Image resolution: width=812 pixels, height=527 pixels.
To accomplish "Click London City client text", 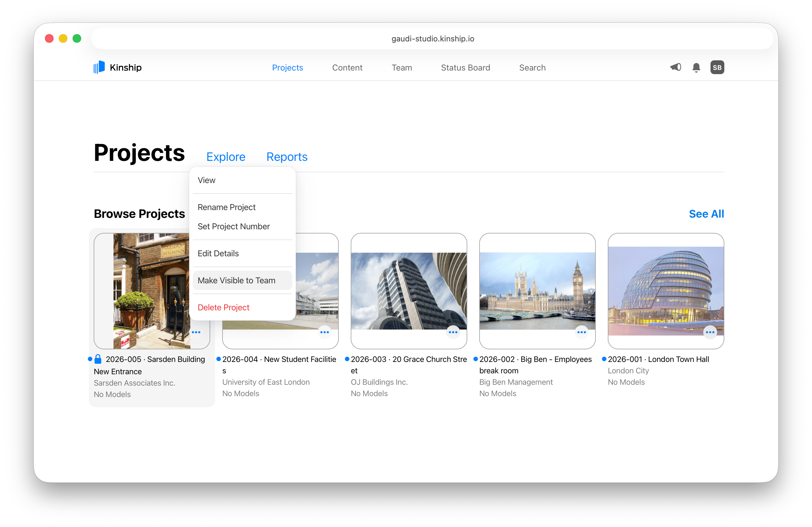I will tap(628, 371).
